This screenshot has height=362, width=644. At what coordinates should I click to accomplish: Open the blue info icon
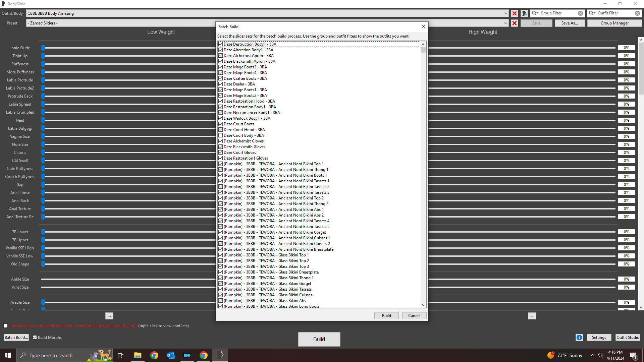click(x=579, y=338)
